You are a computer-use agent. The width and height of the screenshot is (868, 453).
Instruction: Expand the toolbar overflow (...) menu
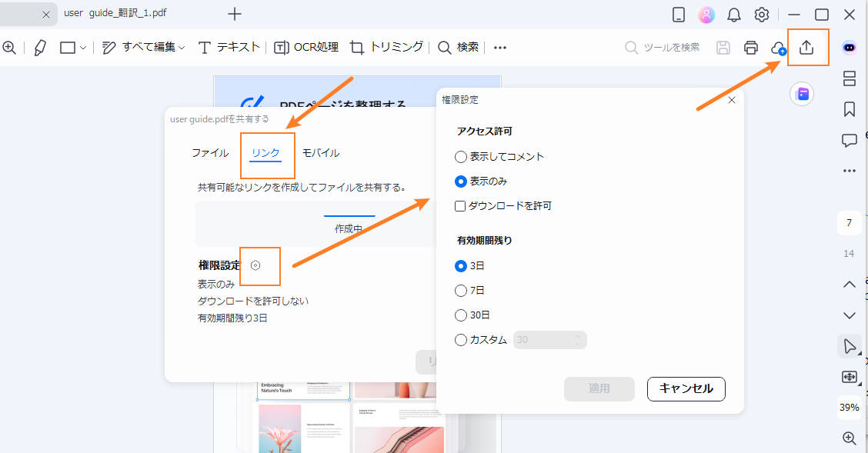tap(499, 47)
